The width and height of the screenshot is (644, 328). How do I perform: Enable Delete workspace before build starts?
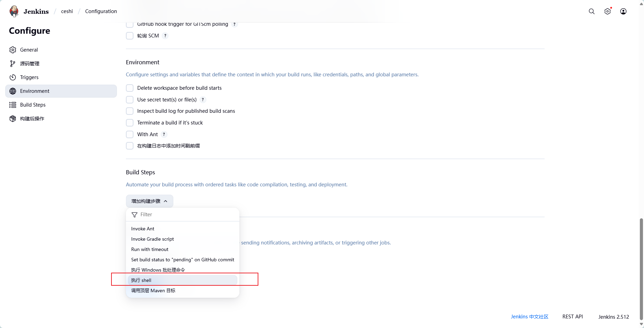pyautogui.click(x=130, y=88)
